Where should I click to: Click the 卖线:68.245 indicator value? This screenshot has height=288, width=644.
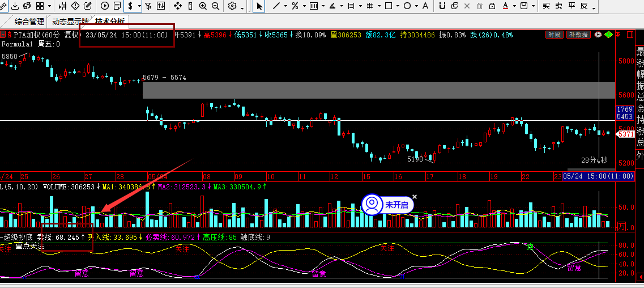(x=61, y=237)
